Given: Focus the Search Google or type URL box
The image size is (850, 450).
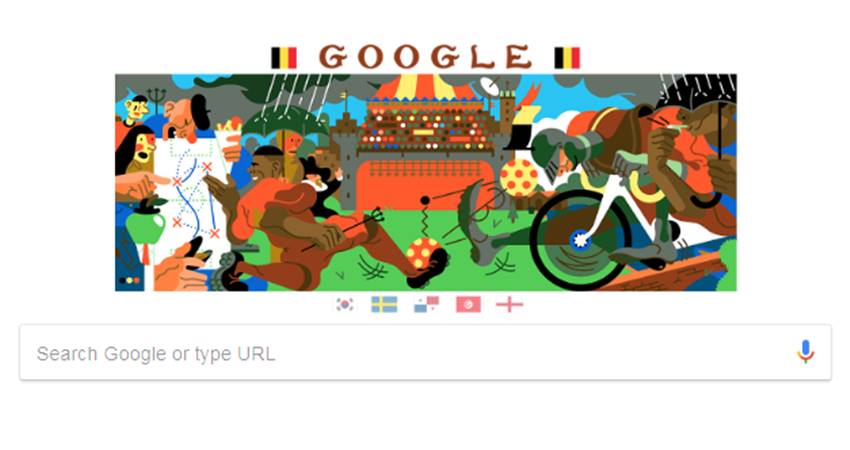Looking at the screenshot, I should (426, 353).
